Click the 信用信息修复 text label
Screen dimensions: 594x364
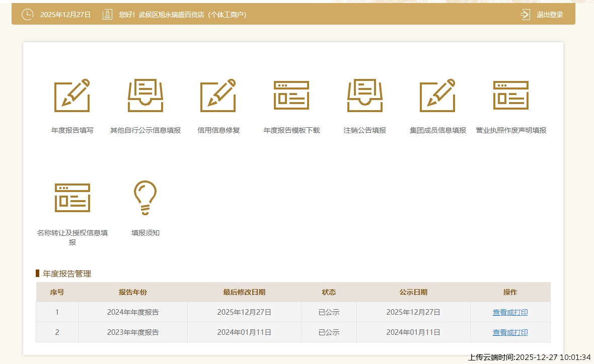point(218,130)
